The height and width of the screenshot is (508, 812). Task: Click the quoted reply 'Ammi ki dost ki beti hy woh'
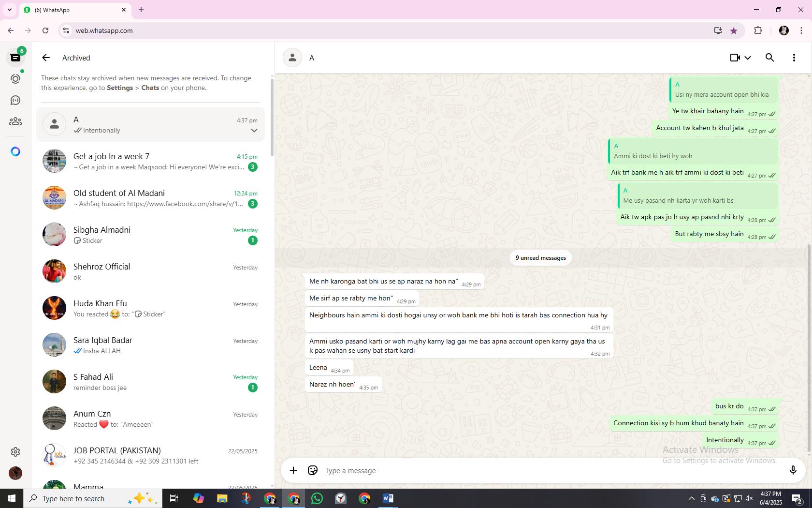(693, 151)
